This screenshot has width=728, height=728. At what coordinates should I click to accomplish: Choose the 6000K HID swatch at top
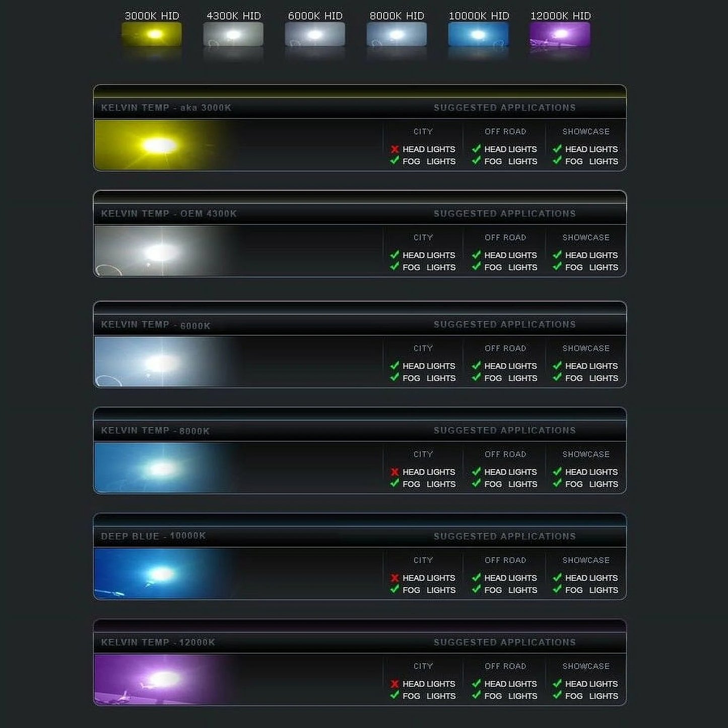(315, 34)
